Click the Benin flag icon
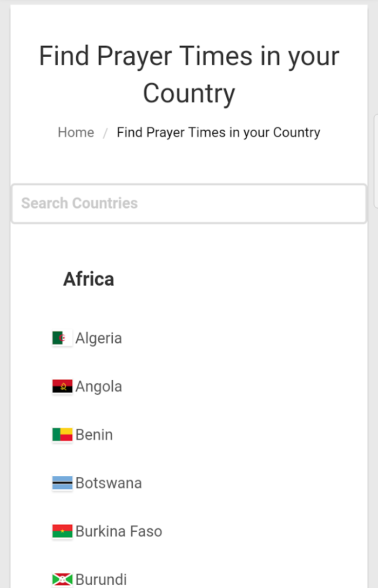This screenshot has width=378, height=588. (62, 435)
